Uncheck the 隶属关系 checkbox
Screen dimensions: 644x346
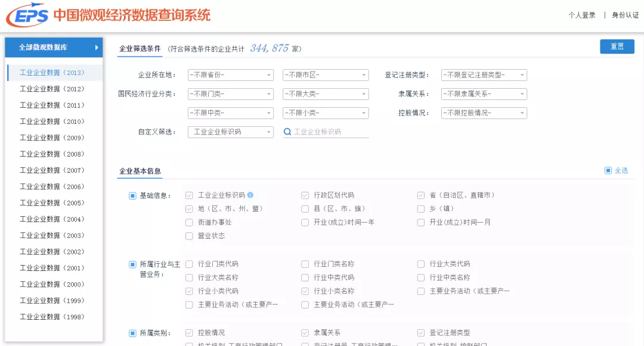click(305, 332)
